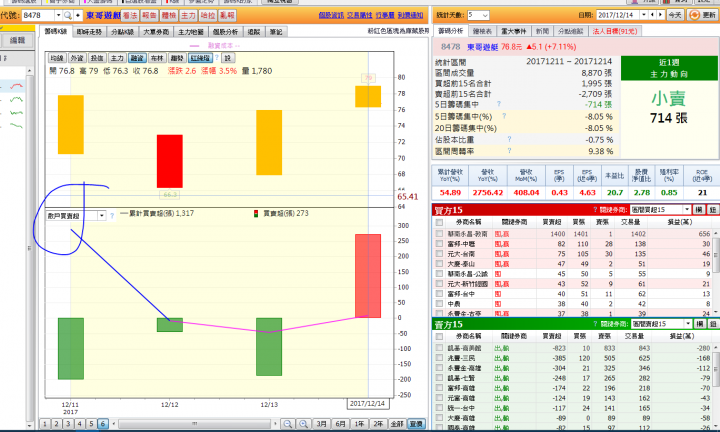Click the scroll-up arrow of the left sidebar list
The width and height of the screenshot is (720, 432).
pyautogui.click(x=29, y=71)
